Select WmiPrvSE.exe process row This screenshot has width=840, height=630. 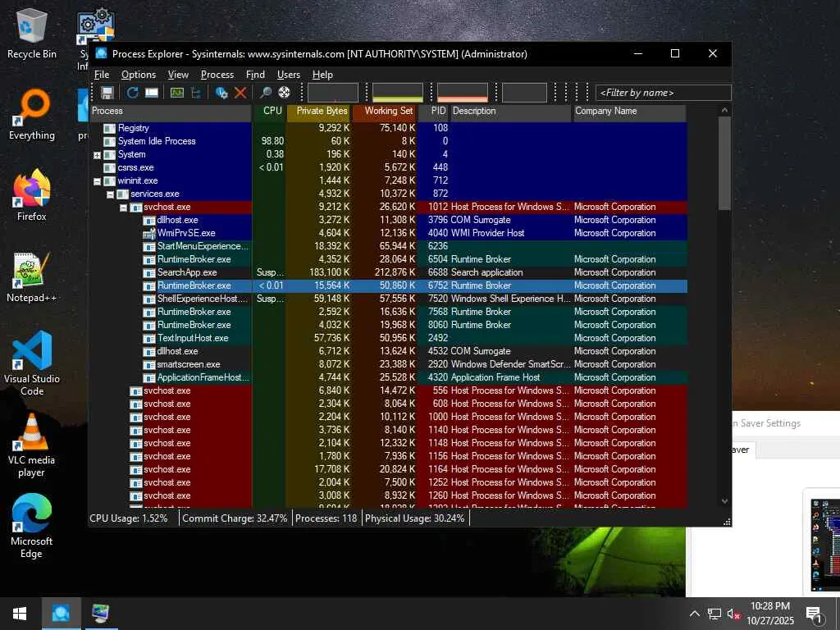click(388, 233)
